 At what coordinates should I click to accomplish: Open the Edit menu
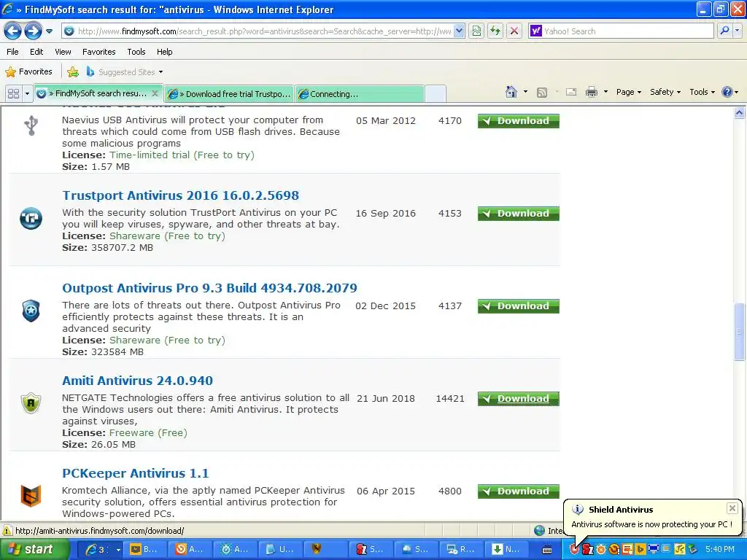click(36, 52)
